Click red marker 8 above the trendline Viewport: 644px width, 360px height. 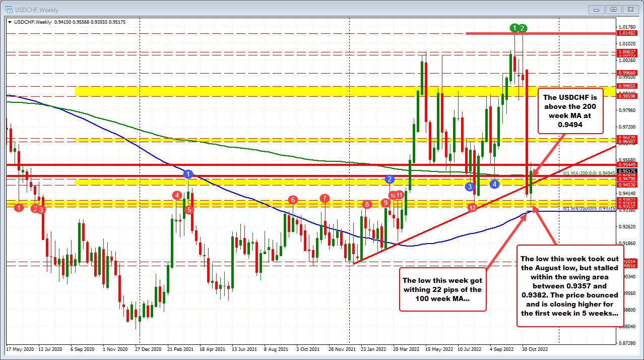pos(367,205)
